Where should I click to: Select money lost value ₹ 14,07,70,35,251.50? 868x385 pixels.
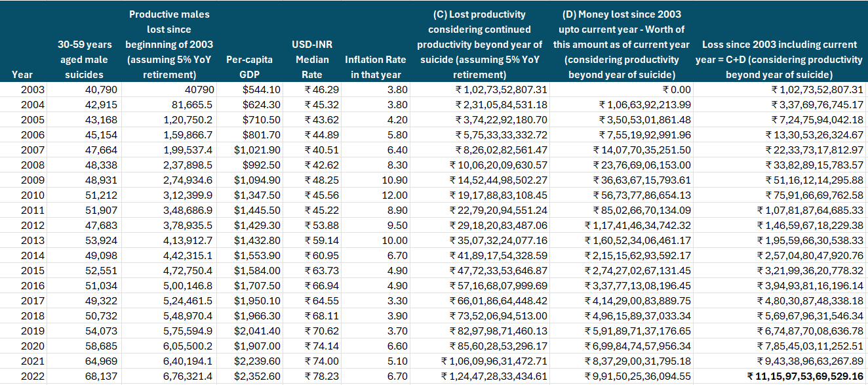tap(642, 150)
